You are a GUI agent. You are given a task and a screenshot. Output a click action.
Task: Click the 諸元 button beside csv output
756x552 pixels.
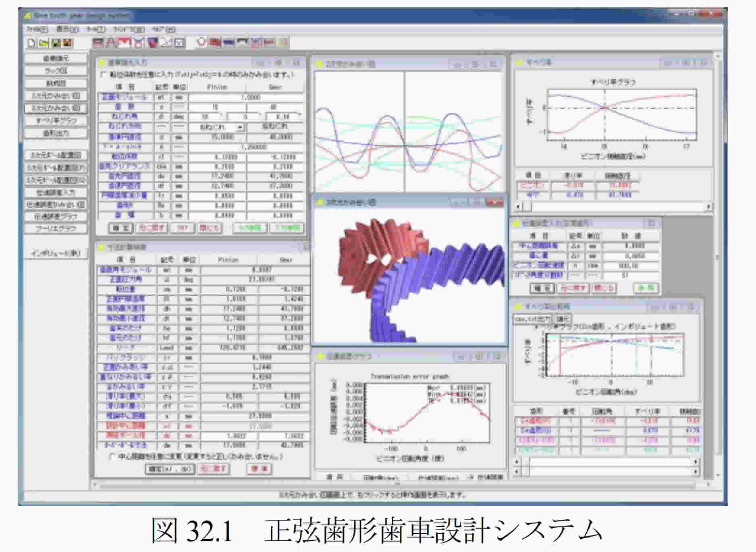(x=562, y=319)
